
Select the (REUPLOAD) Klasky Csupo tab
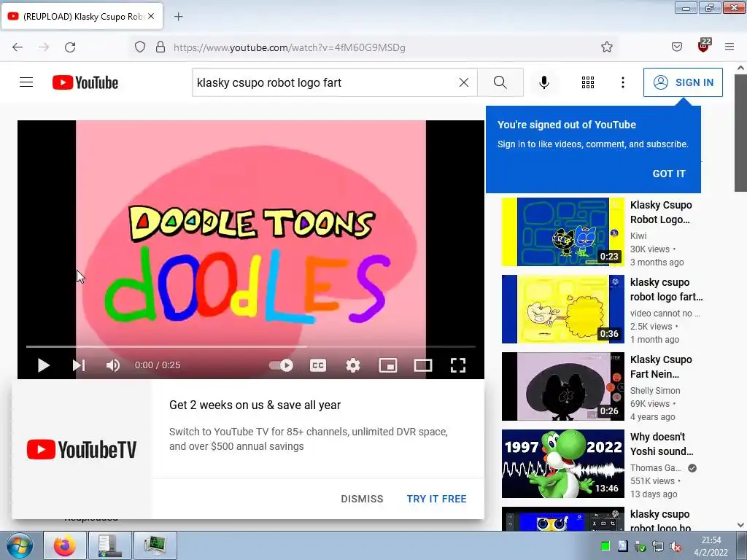82,16
